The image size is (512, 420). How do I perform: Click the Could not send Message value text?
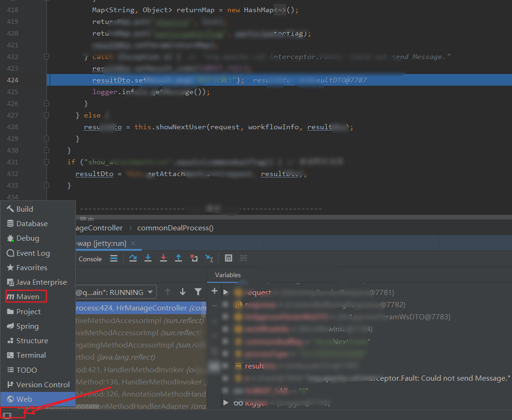coord(466,378)
